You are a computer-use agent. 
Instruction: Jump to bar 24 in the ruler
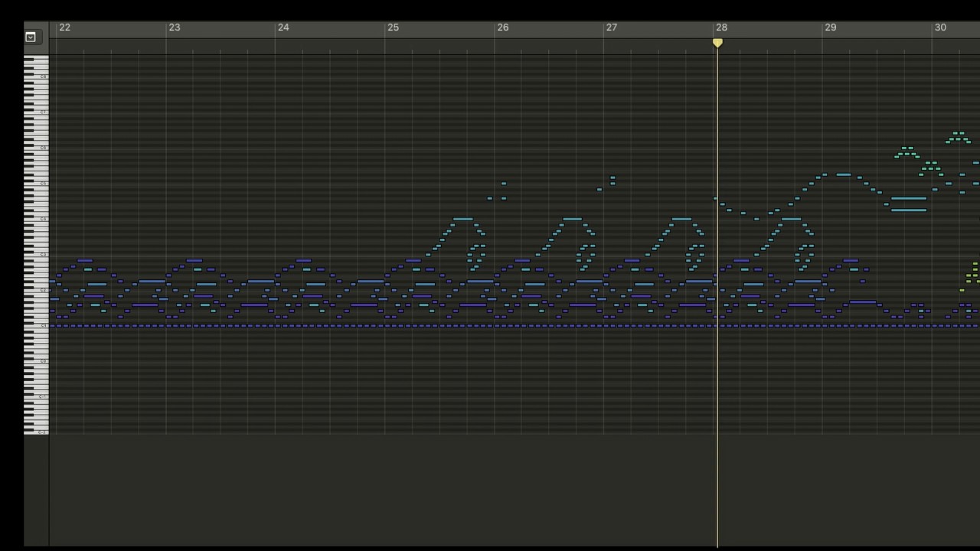[283, 28]
